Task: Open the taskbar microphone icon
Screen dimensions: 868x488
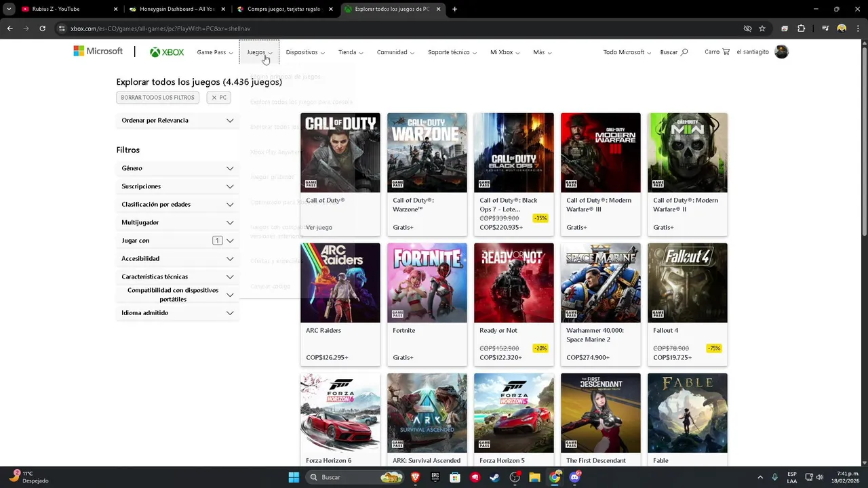Action: point(775,477)
